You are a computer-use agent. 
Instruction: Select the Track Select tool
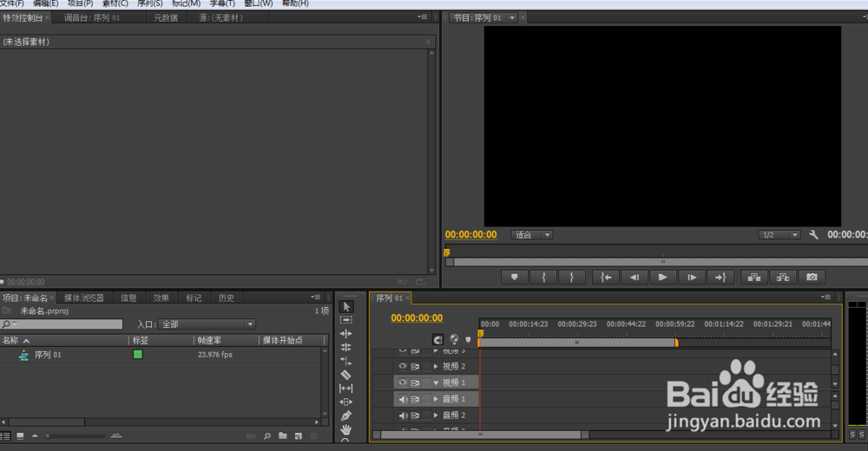click(x=346, y=320)
